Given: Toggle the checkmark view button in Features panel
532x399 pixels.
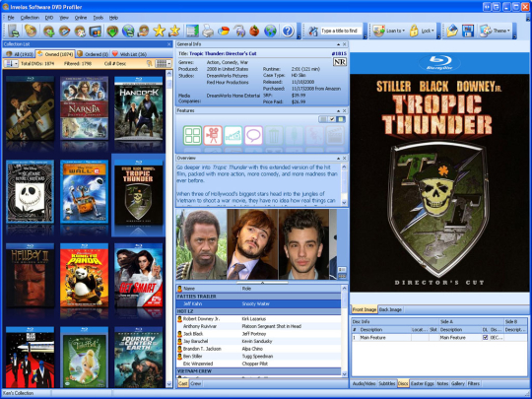Looking at the screenshot, I should 332,119.
